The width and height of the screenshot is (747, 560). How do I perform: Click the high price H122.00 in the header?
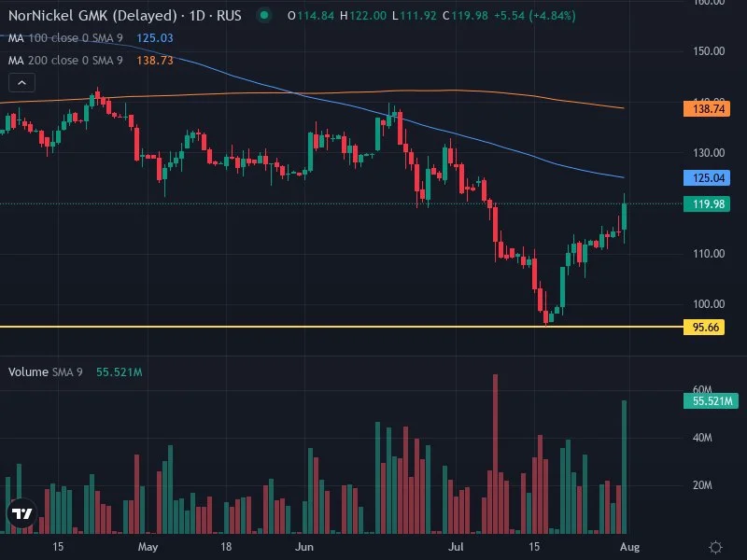tap(363, 16)
